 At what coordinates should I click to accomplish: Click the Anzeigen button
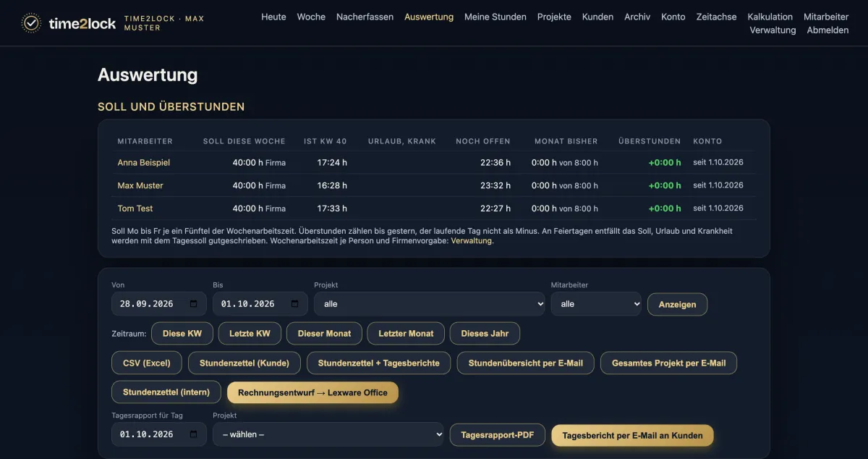pos(677,304)
